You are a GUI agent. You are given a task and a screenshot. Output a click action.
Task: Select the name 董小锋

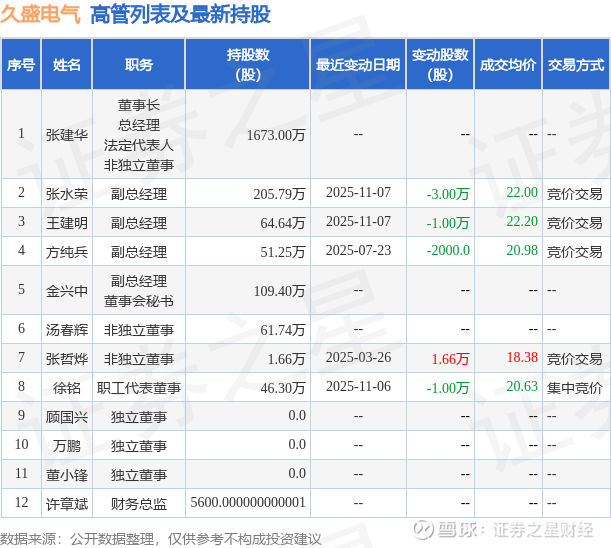pos(67,475)
